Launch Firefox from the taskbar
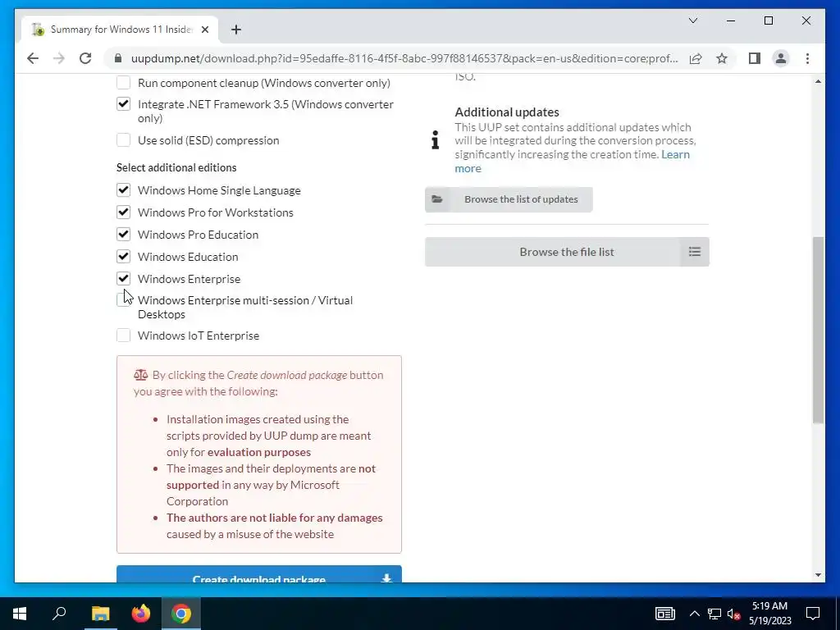Screen dimensions: 840x630 coord(141,614)
